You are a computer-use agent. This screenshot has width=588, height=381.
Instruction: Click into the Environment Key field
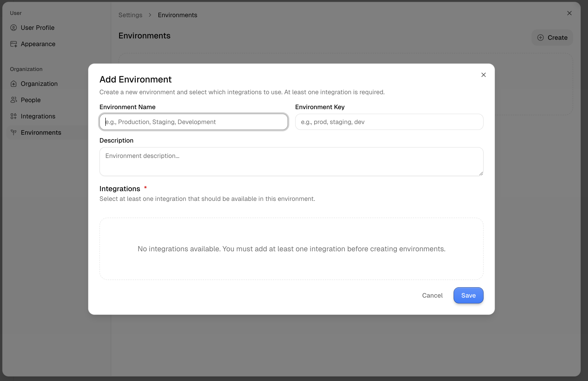pos(389,122)
